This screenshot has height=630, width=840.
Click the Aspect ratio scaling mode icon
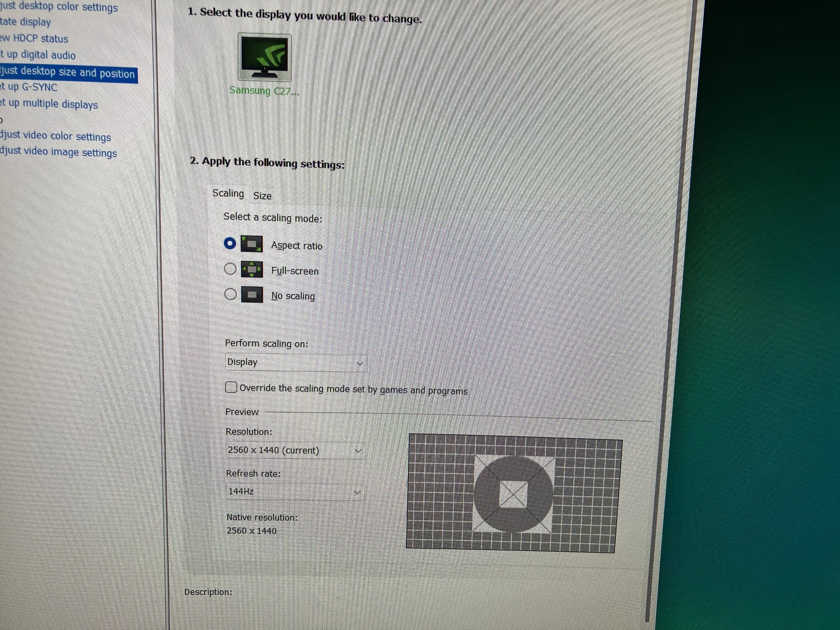pyautogui.click(x=251, y=244)
